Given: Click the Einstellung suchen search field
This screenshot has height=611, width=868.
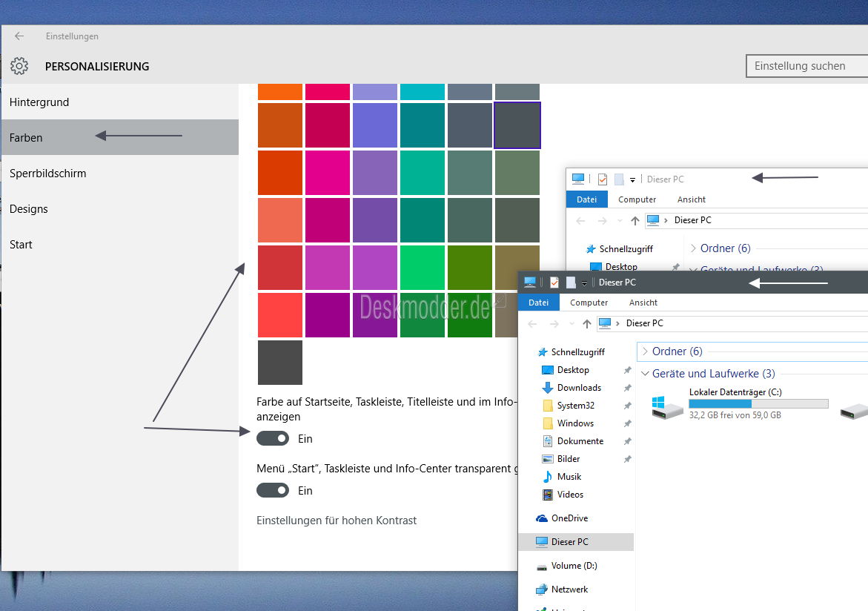Looking at the screenshot, I should pos(807,66).
